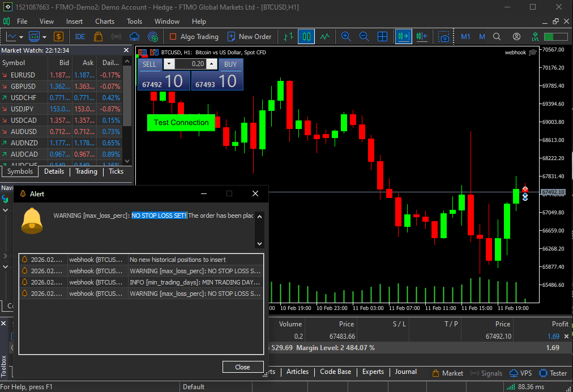
Task: Open the Help menu
Action: point(199,21)
